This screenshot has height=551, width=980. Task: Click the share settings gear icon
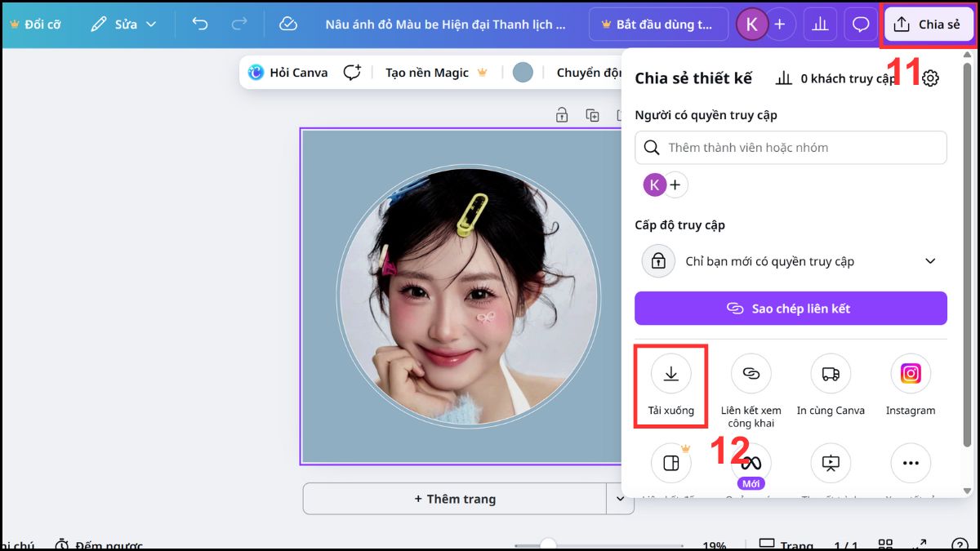[x=929, y=78]
